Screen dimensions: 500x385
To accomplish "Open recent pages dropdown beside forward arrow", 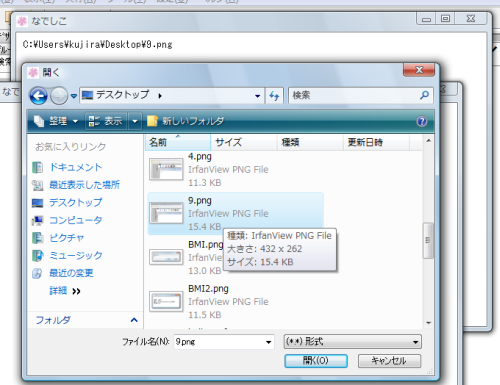I will pyautogui.click(x=74, y=96).
